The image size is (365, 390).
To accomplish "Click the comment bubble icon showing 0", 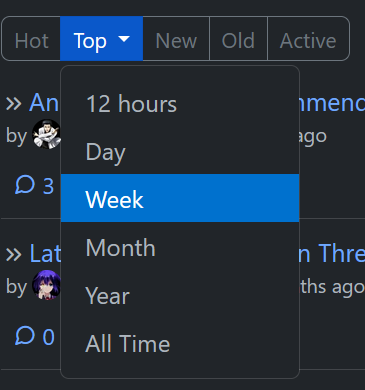I will 25,335.
